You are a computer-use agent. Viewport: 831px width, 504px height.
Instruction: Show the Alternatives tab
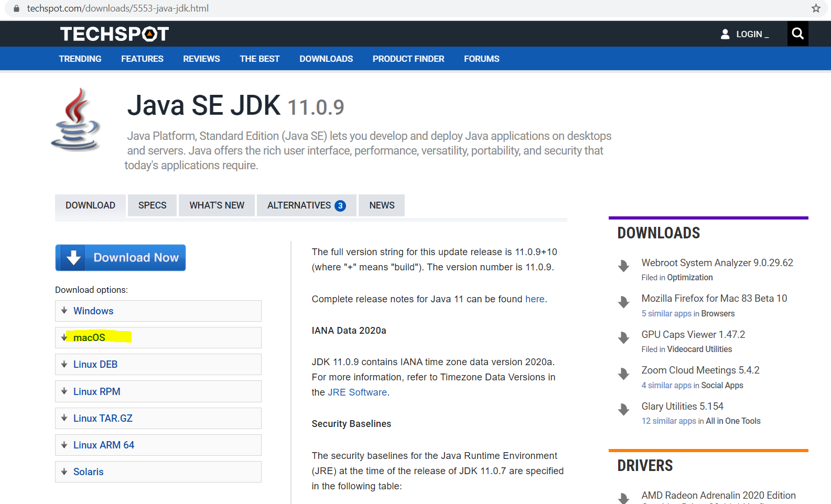[306, 205]
